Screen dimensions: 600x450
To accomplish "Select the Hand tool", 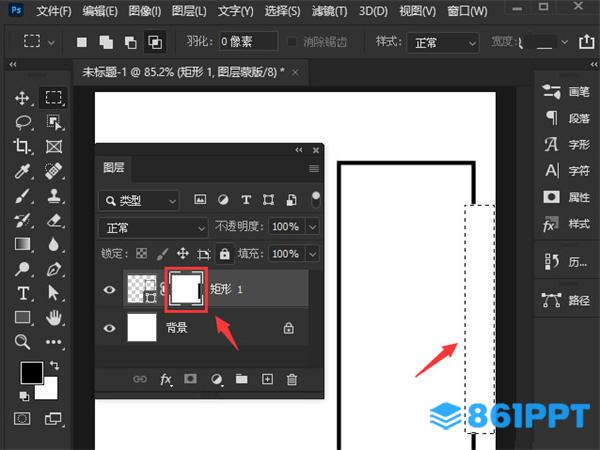I will [54, 317].
